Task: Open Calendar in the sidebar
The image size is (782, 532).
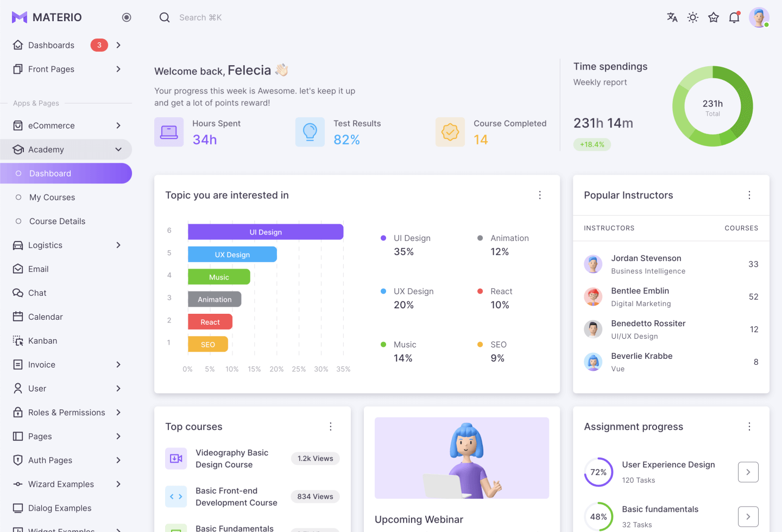Action: pos(66,316)
